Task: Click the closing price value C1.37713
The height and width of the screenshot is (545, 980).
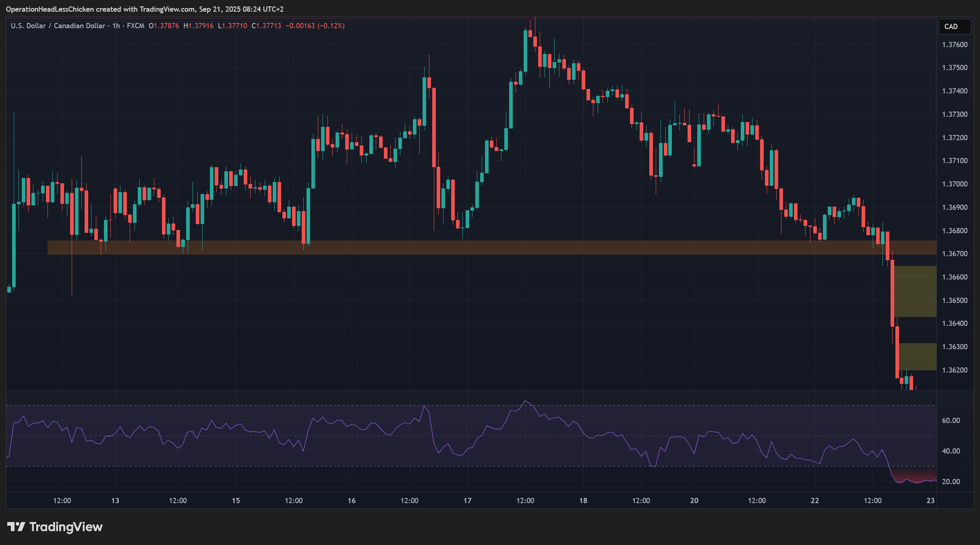Action: (266, 26)
